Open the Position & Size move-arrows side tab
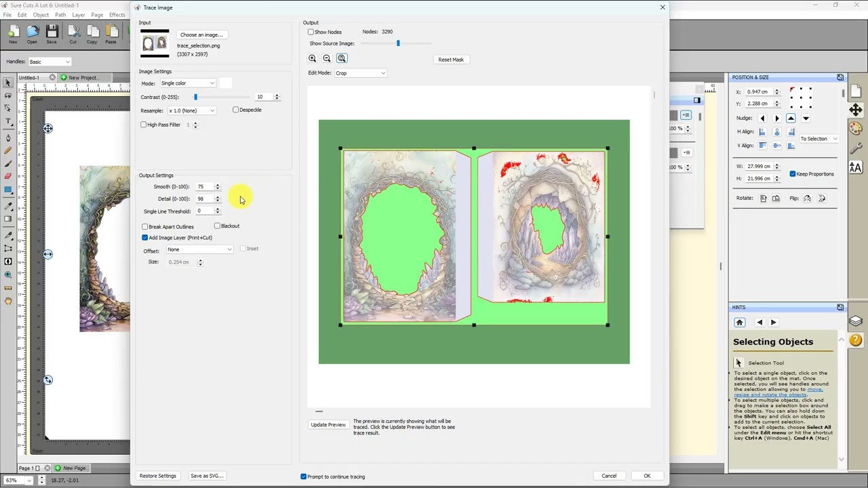Image resolution: width=868 pixels, height=488 pixels. coord(856,110)
